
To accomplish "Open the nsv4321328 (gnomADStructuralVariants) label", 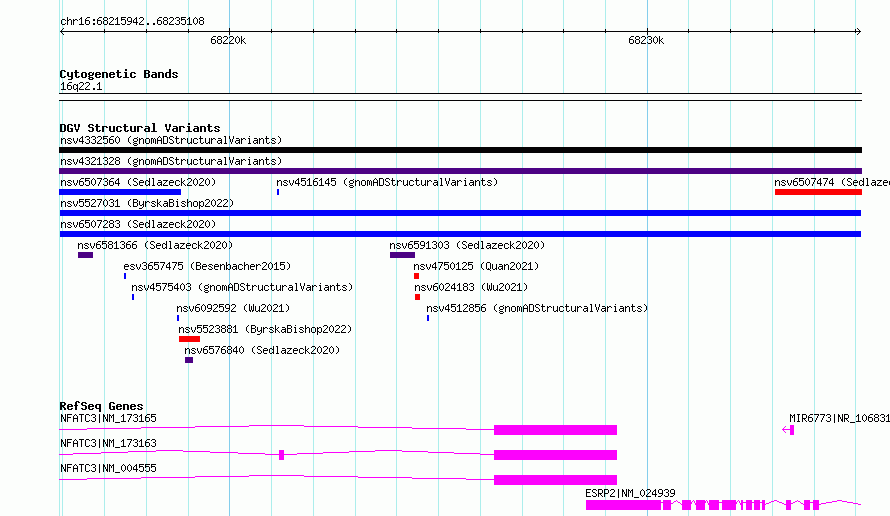I will coord(171,161).
